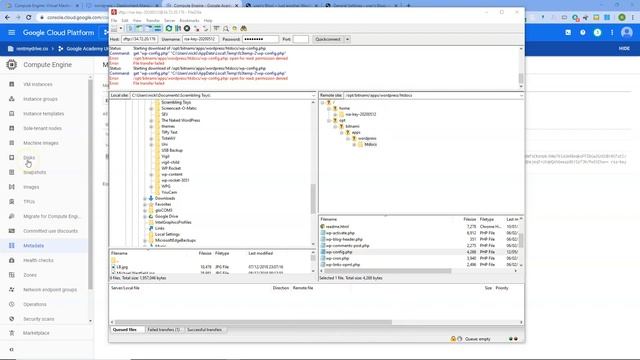
Task: Toggle synchronized browsing icon
Action: point(235,29)
